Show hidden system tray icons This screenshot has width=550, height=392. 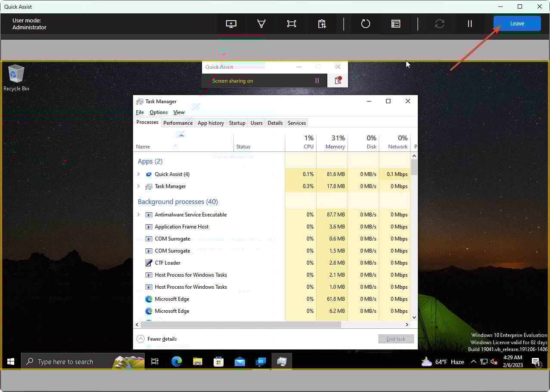tap(473, 362)
